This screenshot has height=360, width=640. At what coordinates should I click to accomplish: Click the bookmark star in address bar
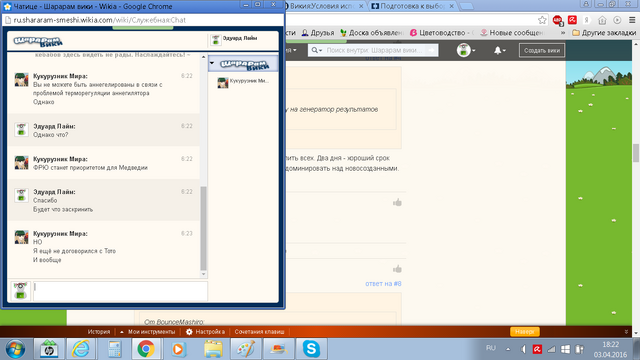[x=542, y=20]
